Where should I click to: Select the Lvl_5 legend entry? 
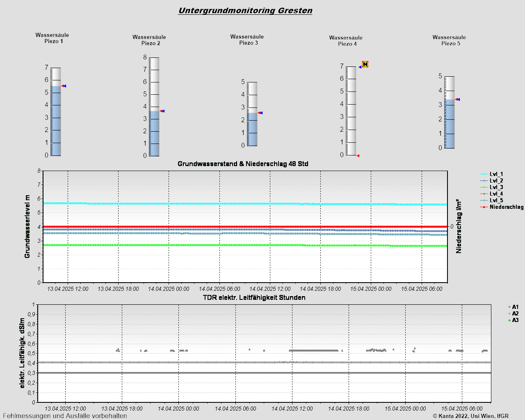click(x=491, y=200)
